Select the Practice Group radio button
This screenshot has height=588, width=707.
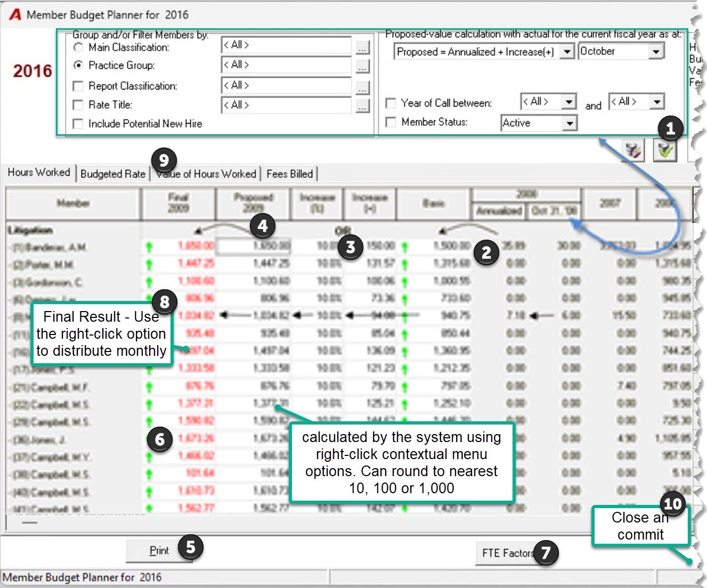[x=78, y=65]
